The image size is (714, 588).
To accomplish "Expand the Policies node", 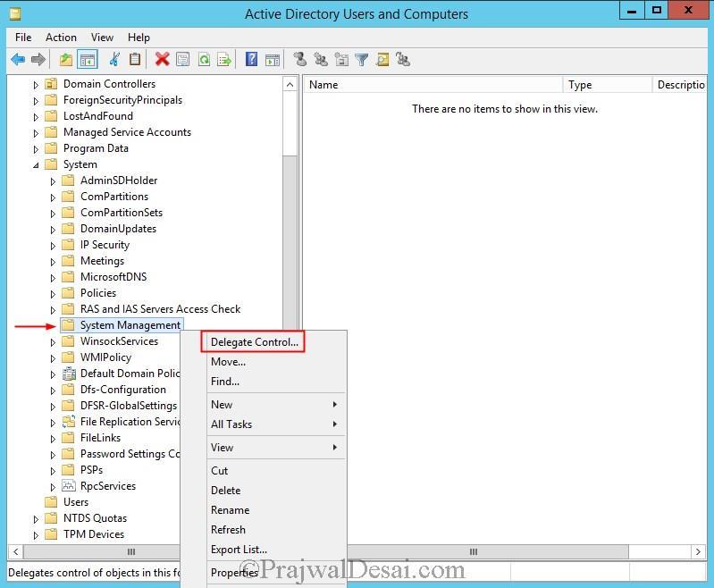I will 53,294.
